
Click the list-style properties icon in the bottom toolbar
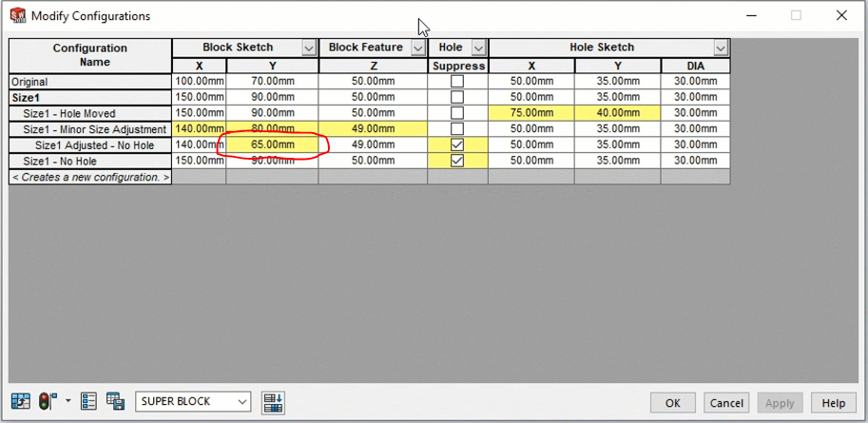[88, 401]
